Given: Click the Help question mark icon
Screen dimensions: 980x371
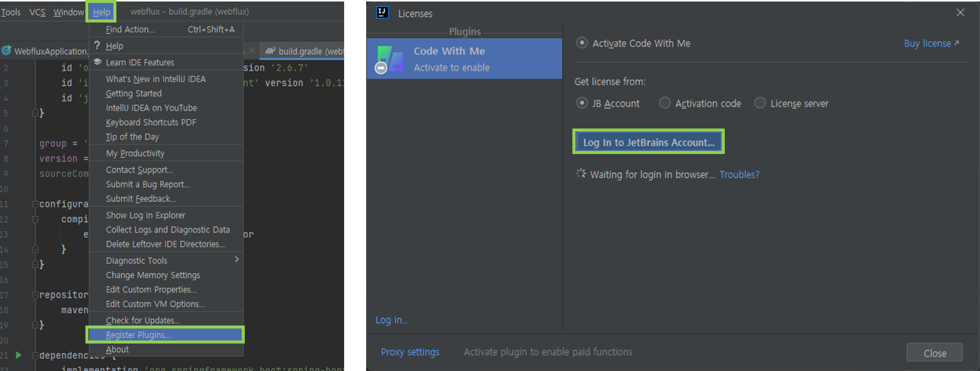Looking at the screenshot, I should 97,45.
